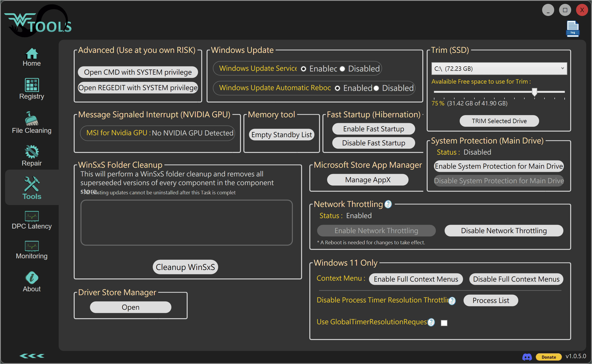Collapse sidebar with the triple arrow icon
The image size is (592, 364).
[x=32, y=356]
